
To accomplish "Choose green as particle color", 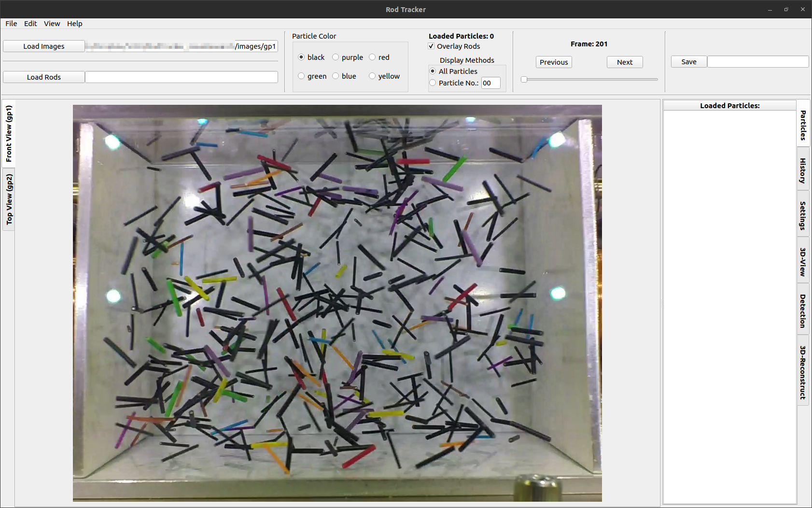I will tap(312, 76).
